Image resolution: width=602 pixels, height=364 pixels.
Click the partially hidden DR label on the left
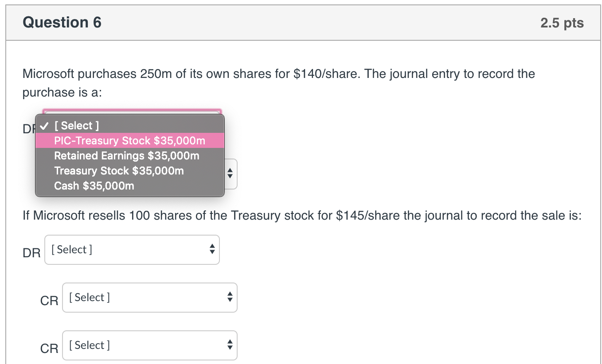click(27, 129)
